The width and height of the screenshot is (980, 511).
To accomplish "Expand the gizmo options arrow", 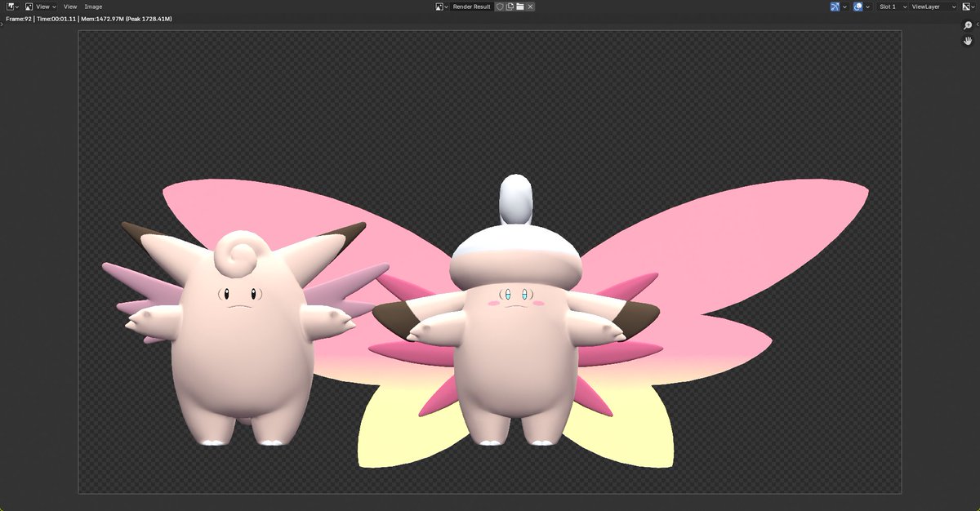I will click(844, 7).
